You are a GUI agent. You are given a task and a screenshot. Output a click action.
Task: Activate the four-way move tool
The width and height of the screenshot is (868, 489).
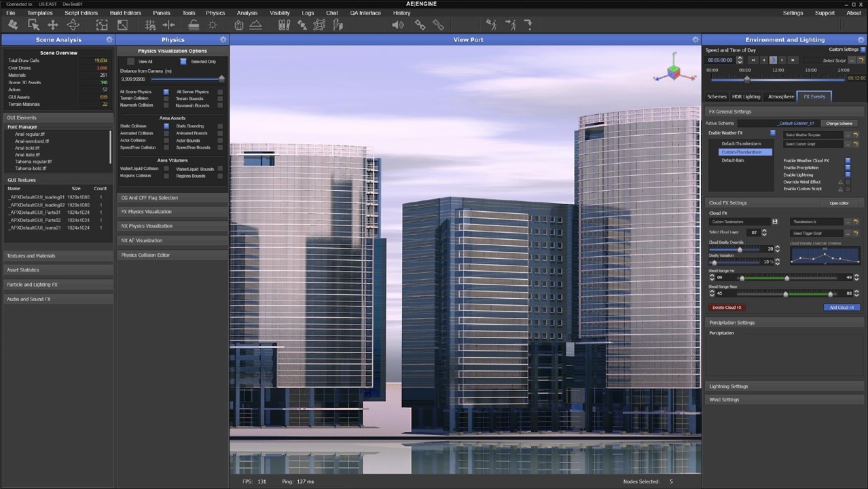[52, 25]
